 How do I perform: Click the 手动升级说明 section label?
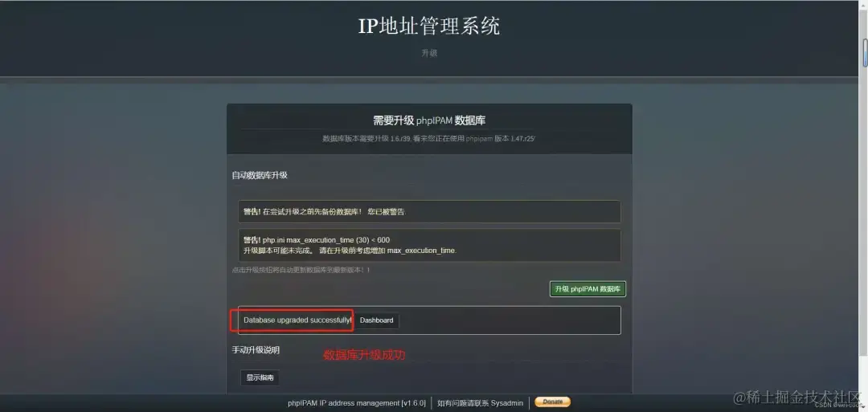pos(256,350)
